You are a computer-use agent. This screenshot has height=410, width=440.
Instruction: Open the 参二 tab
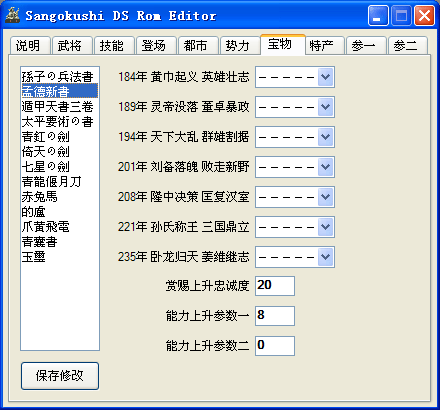coord(408,45)
